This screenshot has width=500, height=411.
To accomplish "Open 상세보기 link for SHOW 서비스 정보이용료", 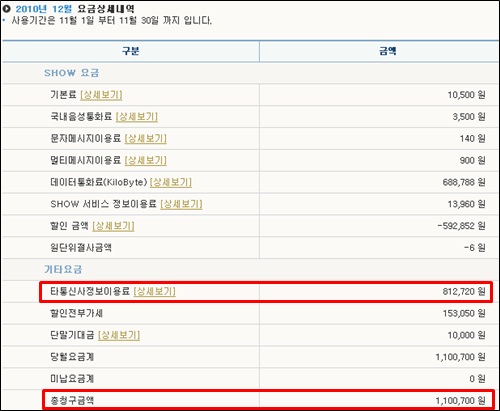I will [x=181, y=204].
